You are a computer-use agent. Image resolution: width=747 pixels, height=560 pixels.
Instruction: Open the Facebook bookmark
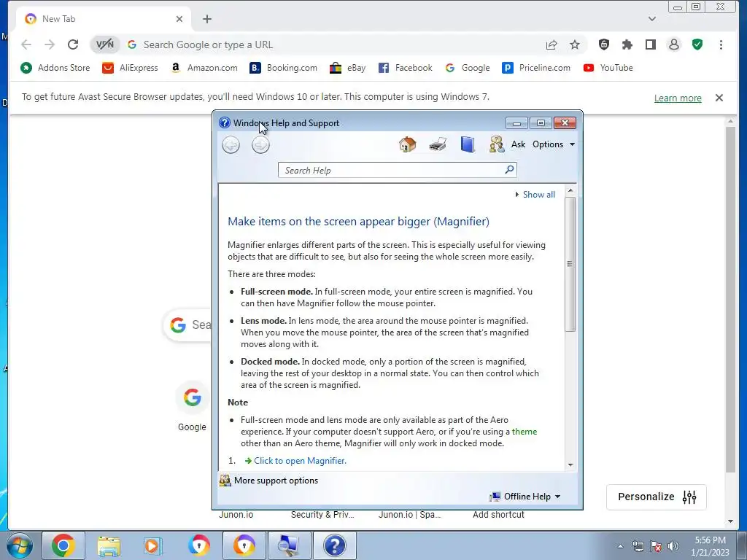point(406,68)
